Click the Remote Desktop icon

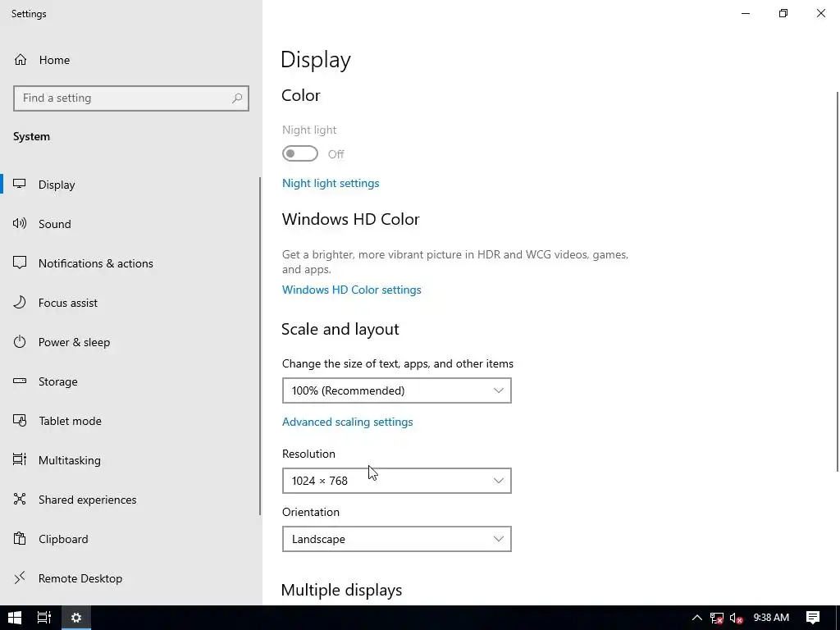coord(20,577)
